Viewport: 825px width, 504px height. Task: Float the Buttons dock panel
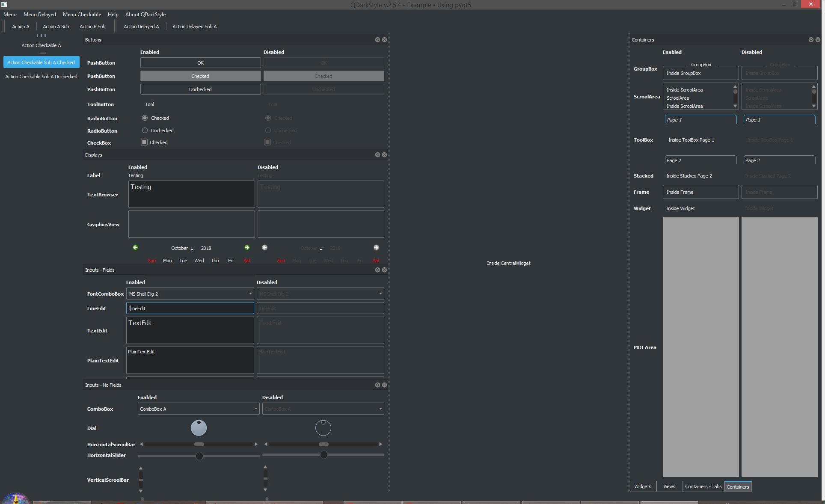377,40
